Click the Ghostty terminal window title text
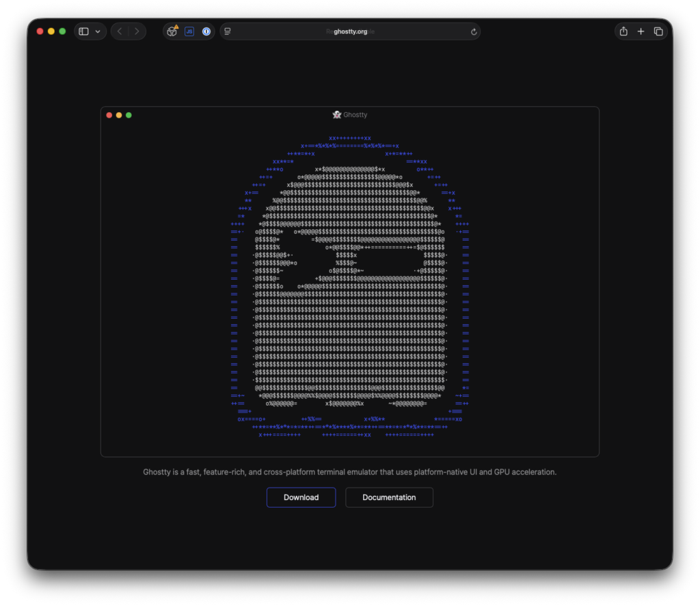 click(355, 115)
